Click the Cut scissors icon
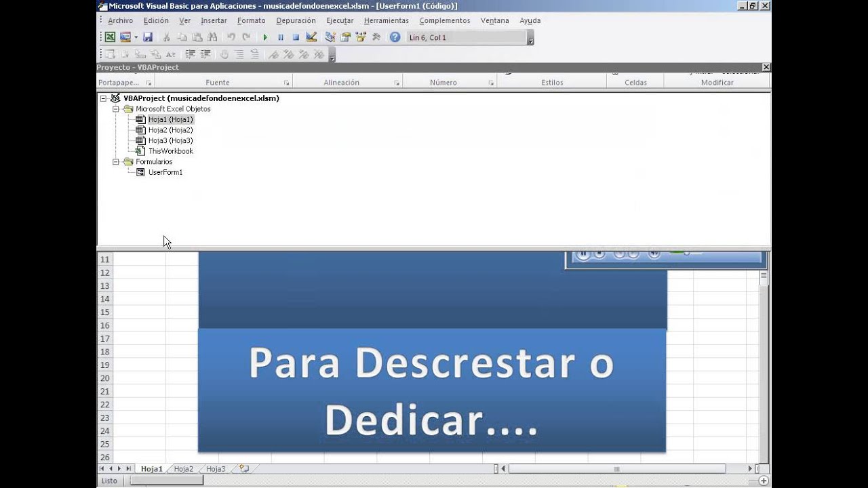The height and width of the screenshot is (488, 868). click(x=166, y=37)
